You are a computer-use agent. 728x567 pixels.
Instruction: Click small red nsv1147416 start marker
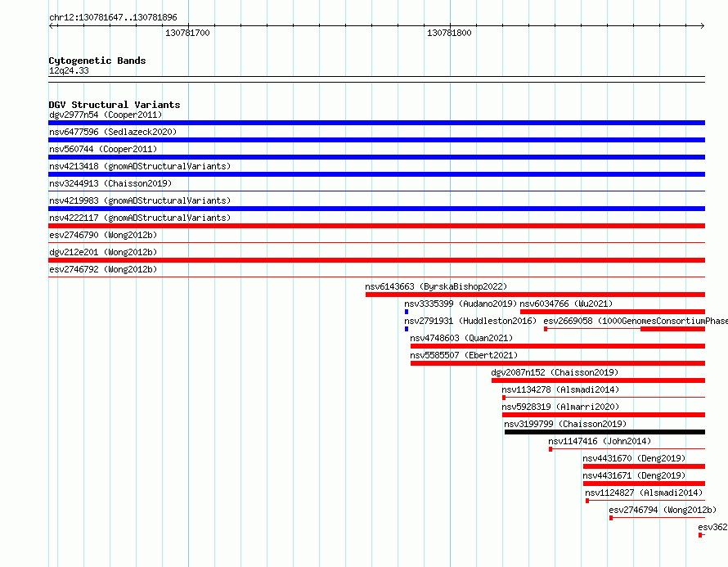550,449
